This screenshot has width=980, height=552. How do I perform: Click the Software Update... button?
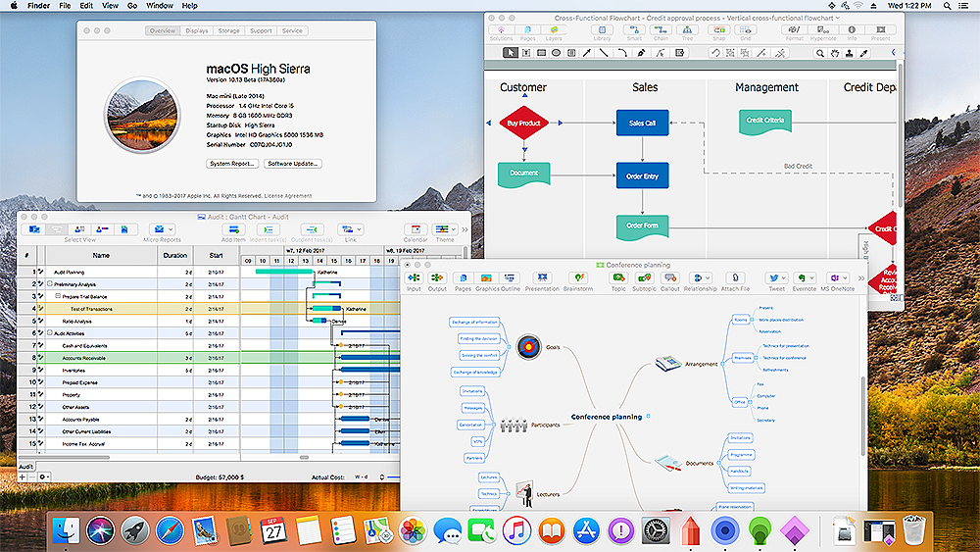293,163
